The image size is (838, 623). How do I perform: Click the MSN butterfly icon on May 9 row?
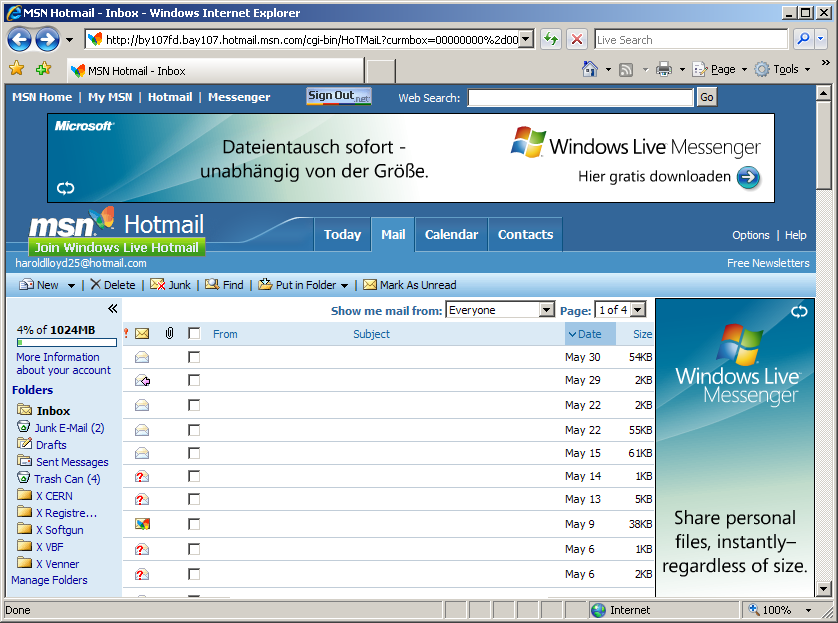tap(142, 524)
